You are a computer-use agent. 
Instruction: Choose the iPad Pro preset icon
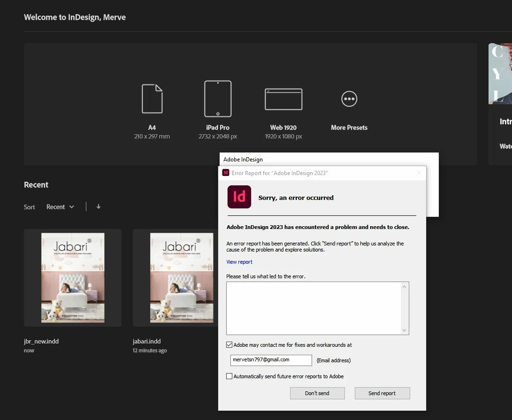[218, 99]
